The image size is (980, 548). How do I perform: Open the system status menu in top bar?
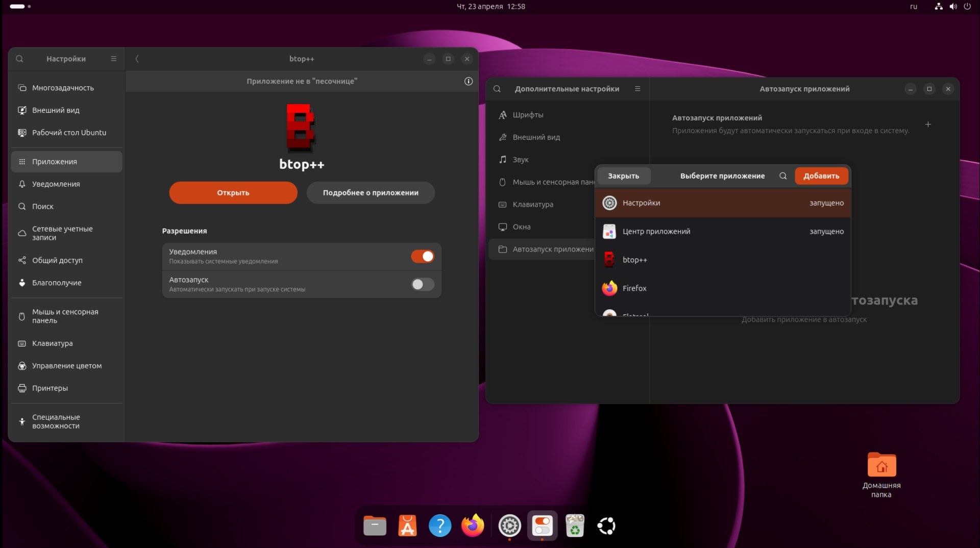[x=952, y=7]
